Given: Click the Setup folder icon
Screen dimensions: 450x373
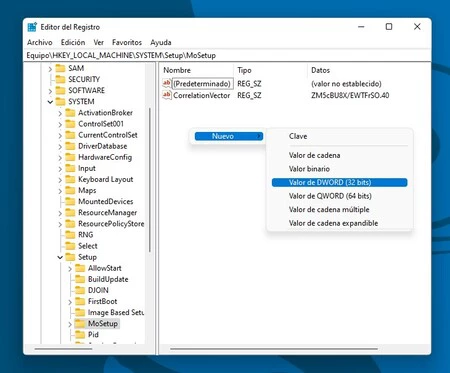Looking at the screenshot, I should (x=70, y=257).
